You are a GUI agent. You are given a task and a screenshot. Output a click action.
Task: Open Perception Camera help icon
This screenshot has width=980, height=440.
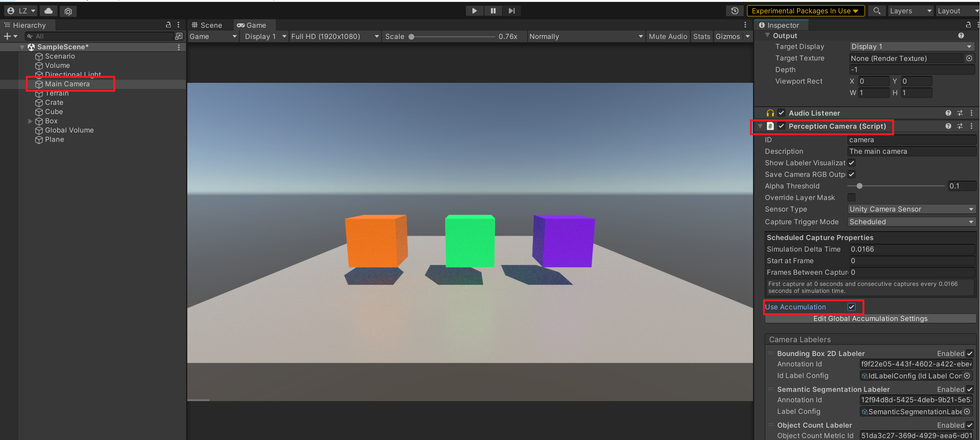pos(948,126)
